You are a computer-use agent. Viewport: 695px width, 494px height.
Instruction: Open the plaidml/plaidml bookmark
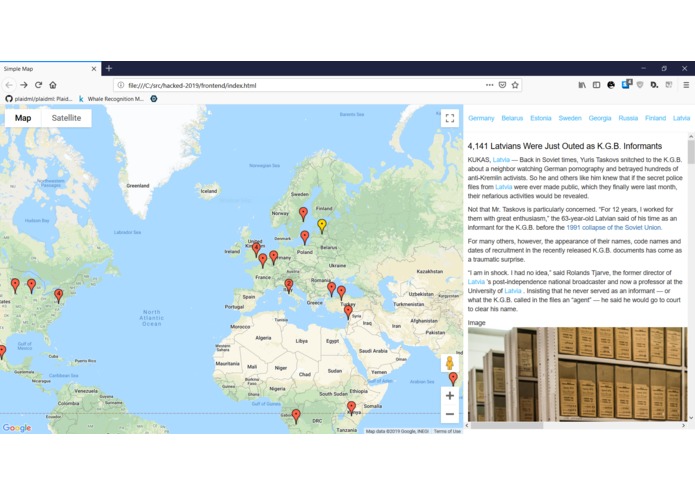tap(39, 99)
